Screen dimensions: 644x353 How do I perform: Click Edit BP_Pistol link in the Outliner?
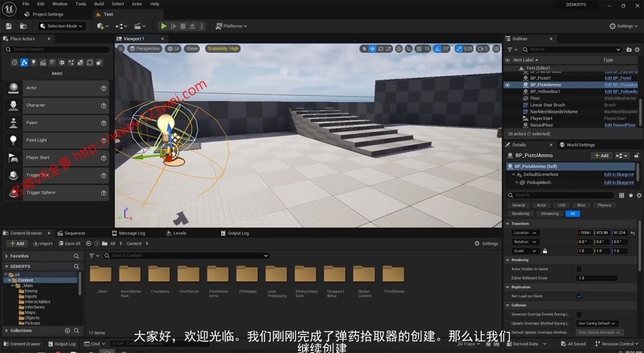tap(618, 78)
